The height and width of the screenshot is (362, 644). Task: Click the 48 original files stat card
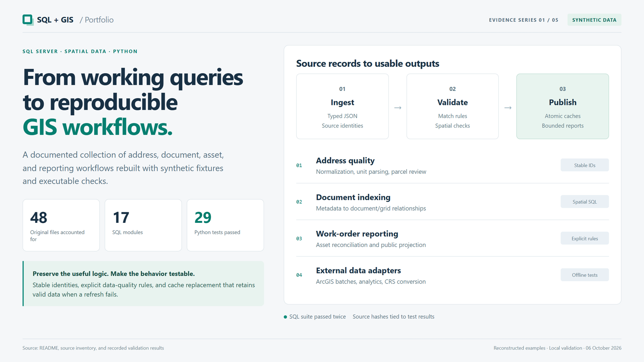61,225
